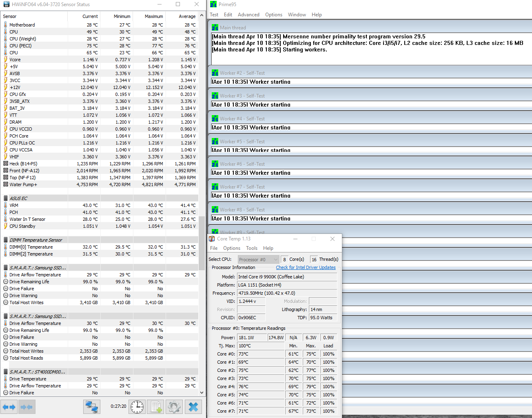Open Prime95 Options menu

click(x=274, y=15)
